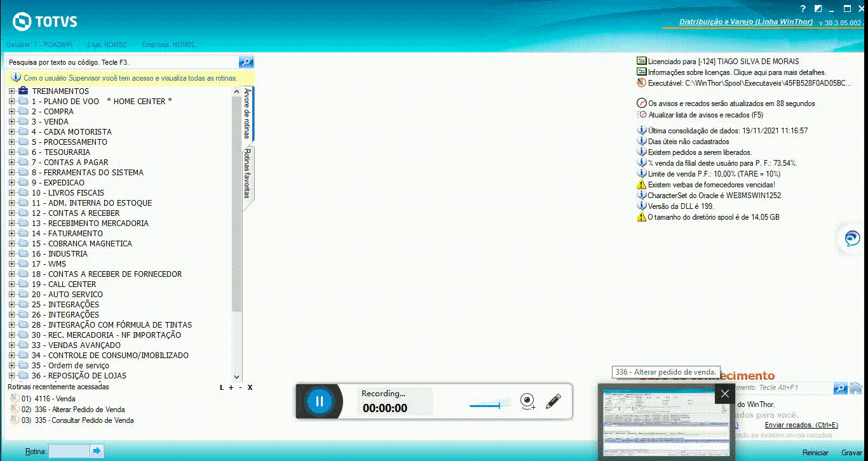Click the X button above recent routines

click(x=250, y=387)
